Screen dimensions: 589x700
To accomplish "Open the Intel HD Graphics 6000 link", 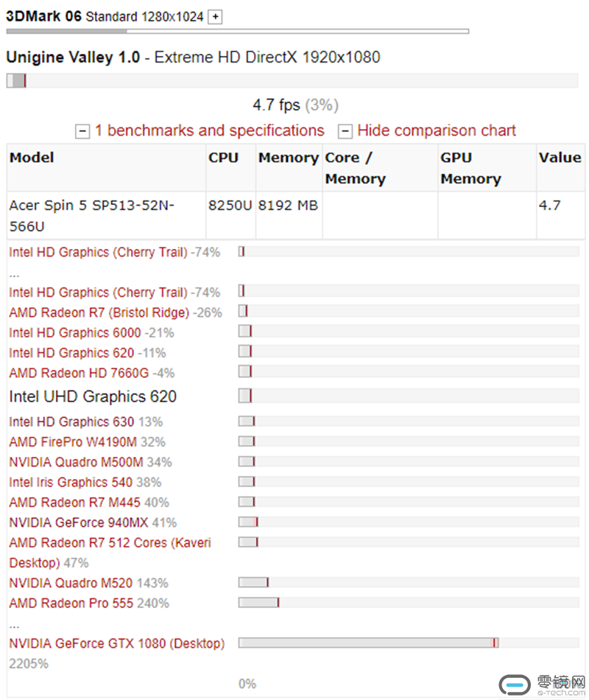I will 75,332.
